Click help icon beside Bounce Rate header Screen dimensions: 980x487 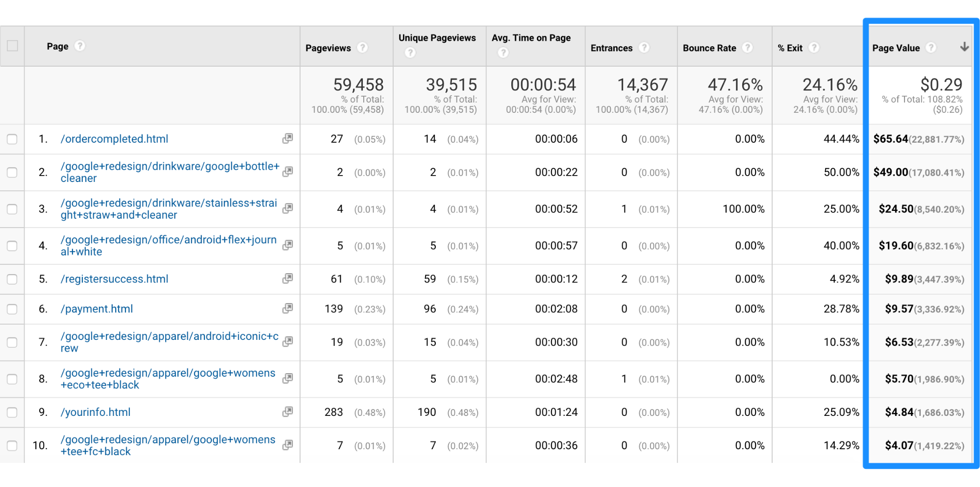click(x=747, y=48)
